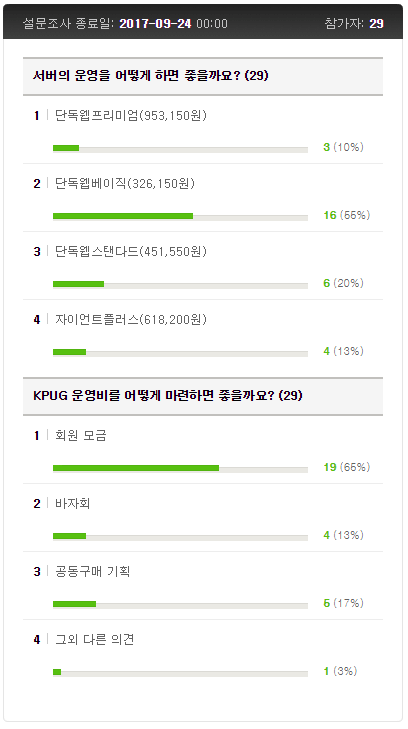Click the 회원 모금 result progress bar
408x729 pixels.
(180, 468)
